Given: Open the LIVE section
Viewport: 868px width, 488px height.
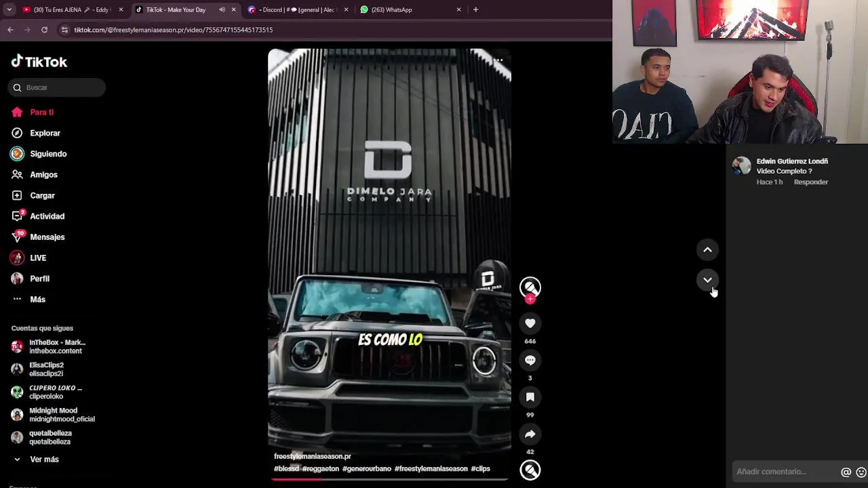Looking at the screenshot, I should 28,258.
